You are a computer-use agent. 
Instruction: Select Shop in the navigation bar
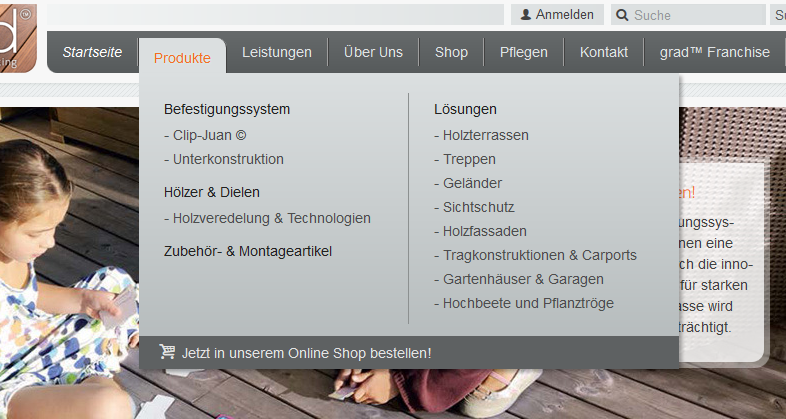(451, 52)
